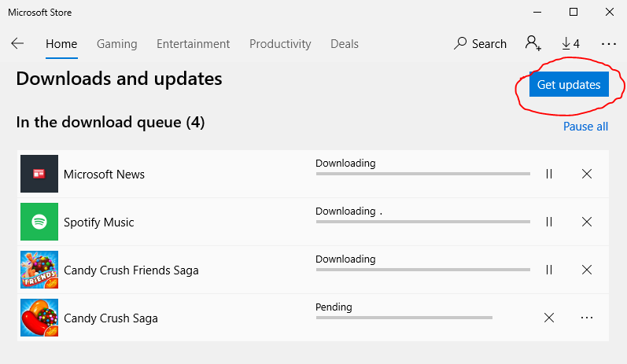Cancel the Spotify Music download

(x=587, y=222)
